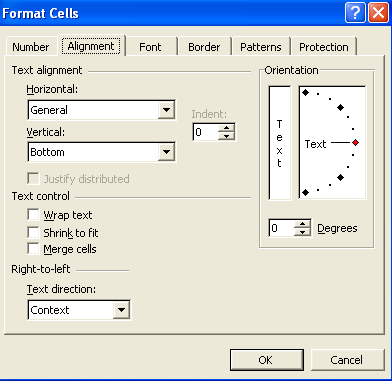Toggle the Shrink to fit checkbox
This screenshot has width=392, height=381.
33,232
